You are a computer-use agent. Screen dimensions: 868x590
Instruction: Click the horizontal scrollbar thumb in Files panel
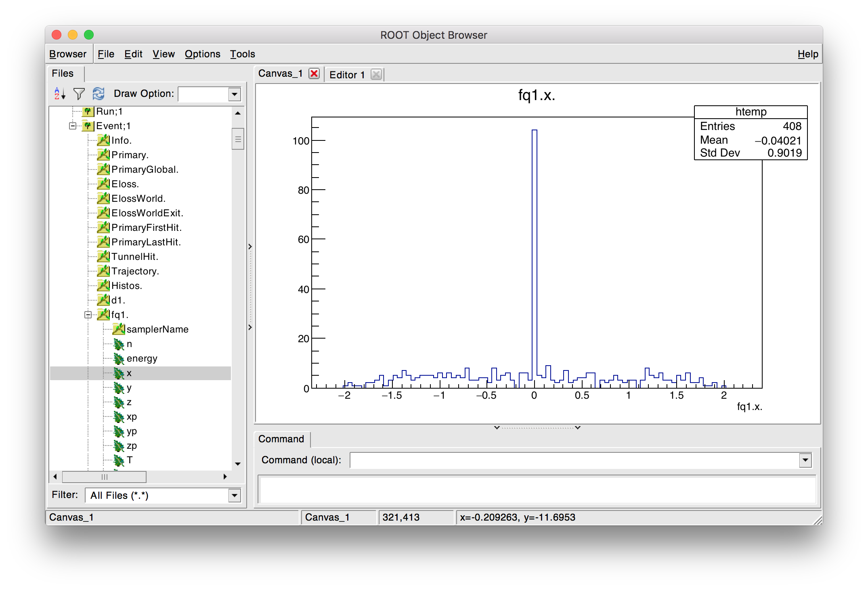click(104, 477)
